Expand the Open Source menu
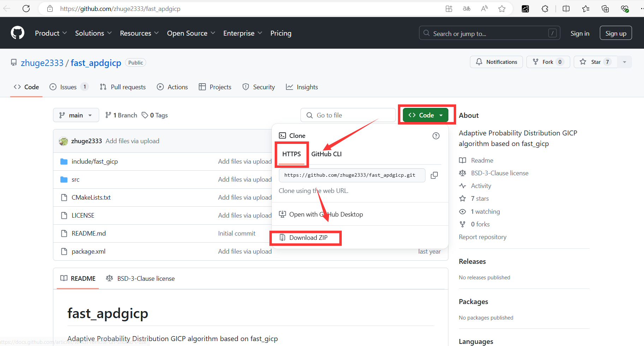This screenshot has height=346, width=644. [x=191, y=33]
